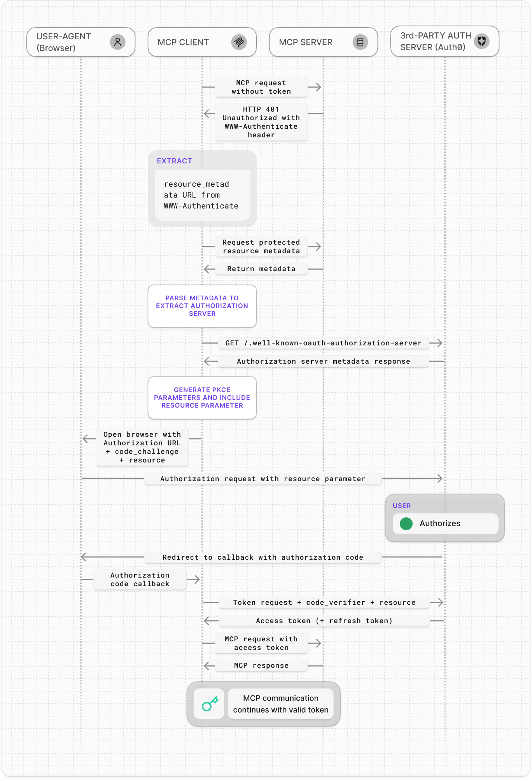Click the user avatar icon in USER-AGENT header

pos(117,42)
